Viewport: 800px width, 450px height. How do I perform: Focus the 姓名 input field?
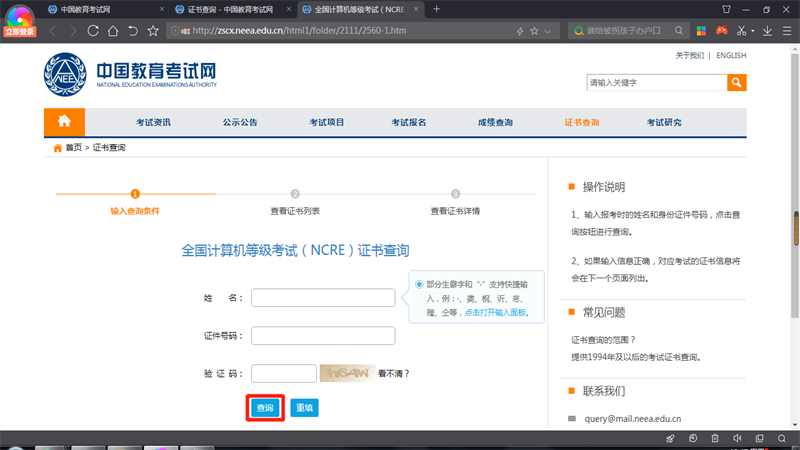point(323,298)
